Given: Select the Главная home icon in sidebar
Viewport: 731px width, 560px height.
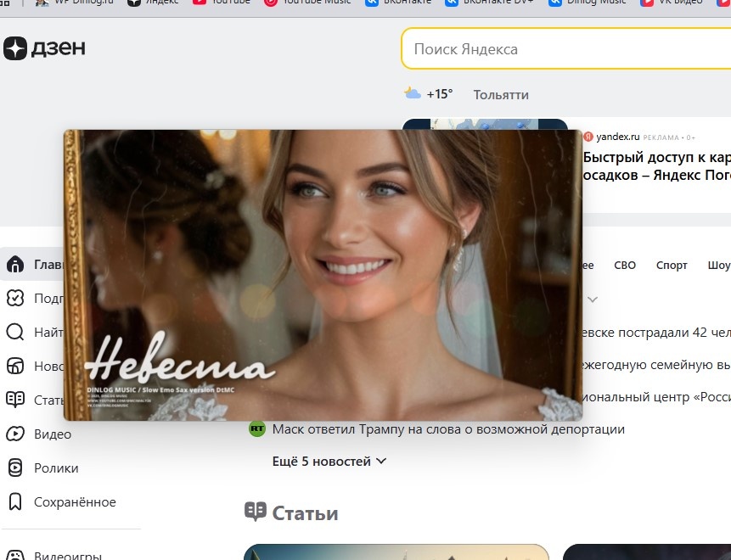Looking at the screenshot, I should [15, 264].
